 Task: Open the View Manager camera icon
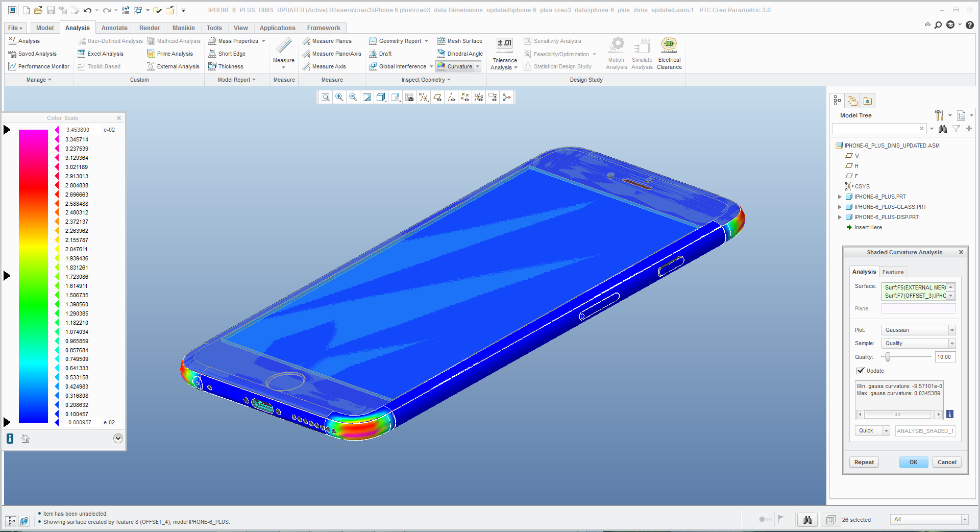click(x=409, y=97)
